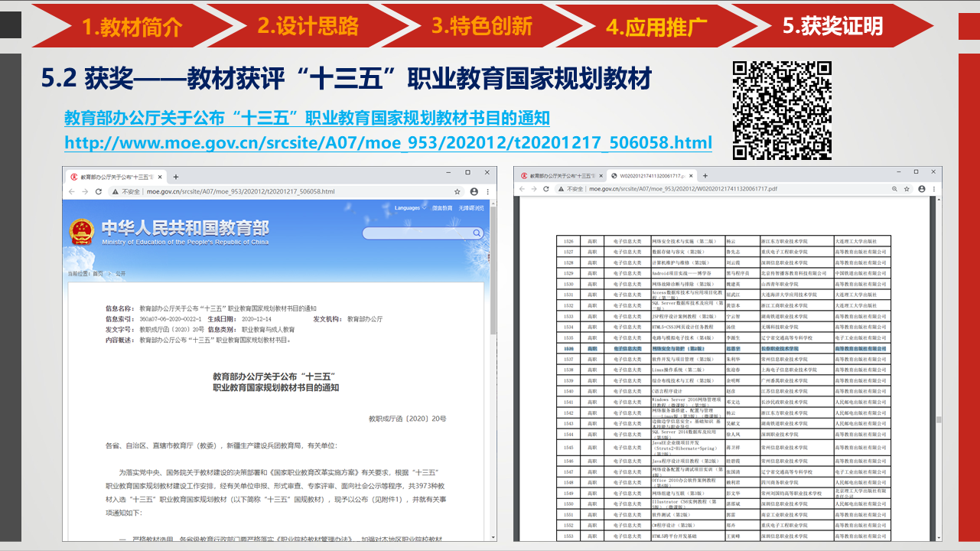
Task: Reload the page in left browser window
Action: [x=98, y=191]
